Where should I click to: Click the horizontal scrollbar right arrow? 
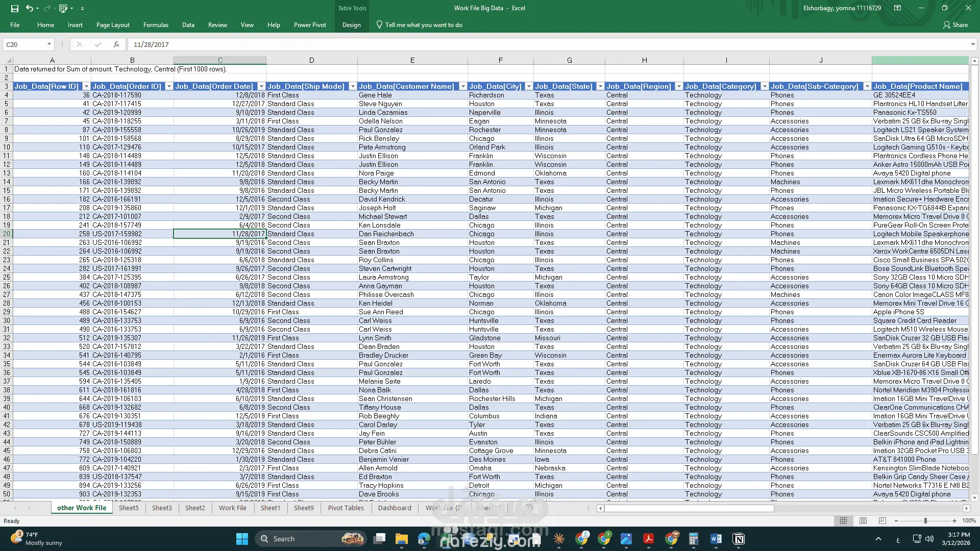click(x=966, y=508)
